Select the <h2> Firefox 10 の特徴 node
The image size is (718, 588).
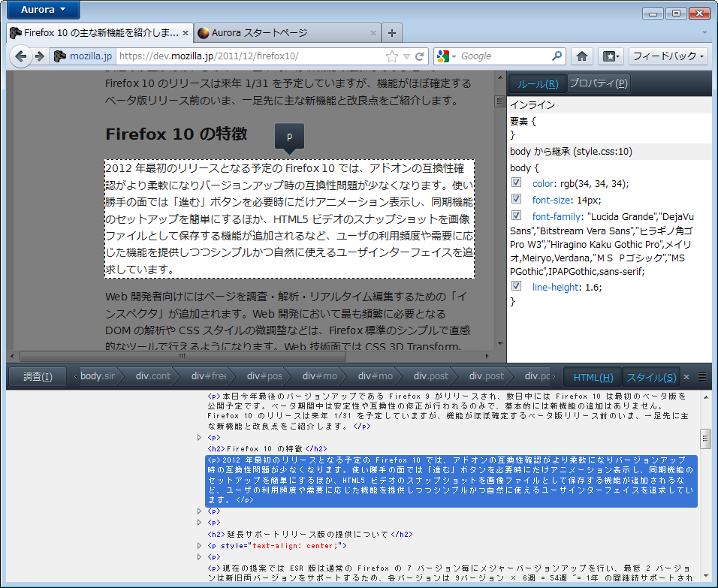tap(267, 449)
